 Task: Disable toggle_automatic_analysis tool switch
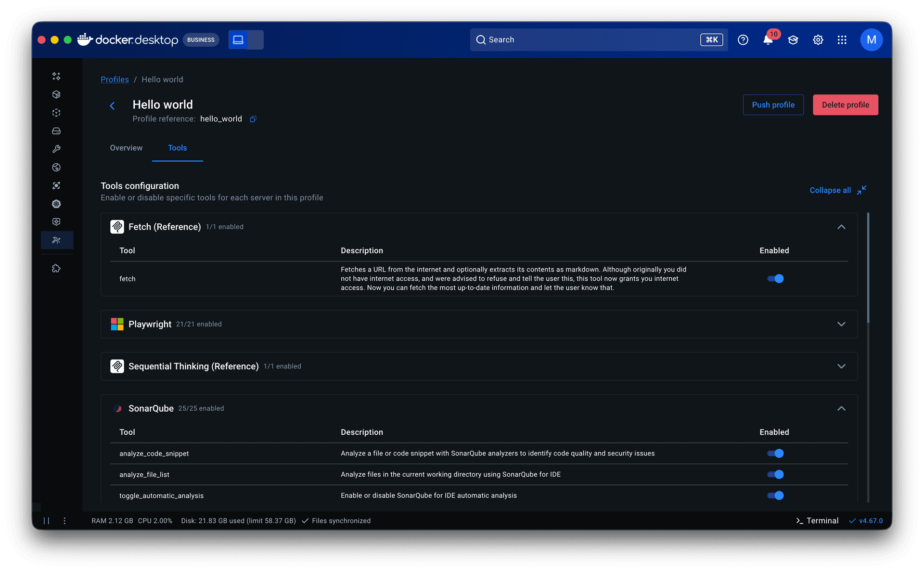click(775, 495)
